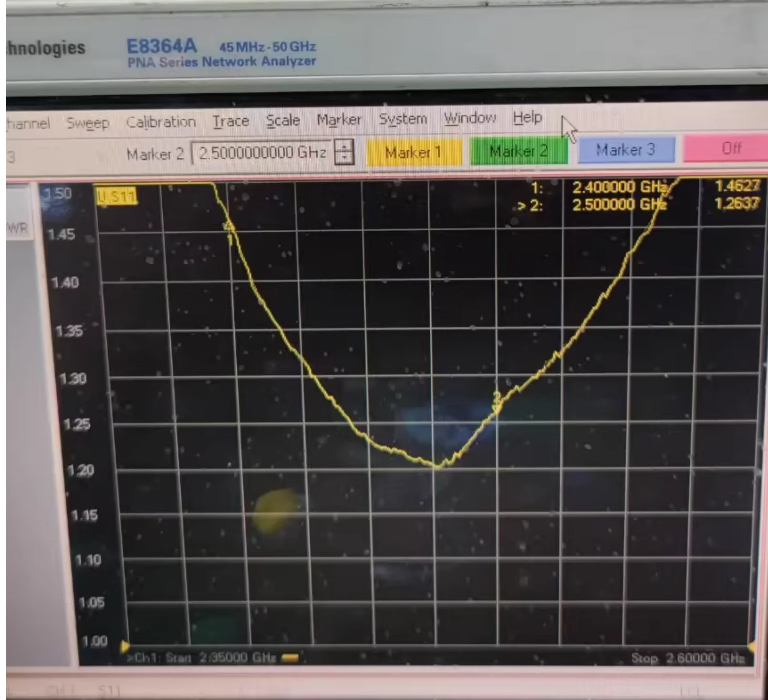Image resolution: width=768 pixels, height=700 pixels.
Task: Click the 1.4627 marker value
Action: 737,185
